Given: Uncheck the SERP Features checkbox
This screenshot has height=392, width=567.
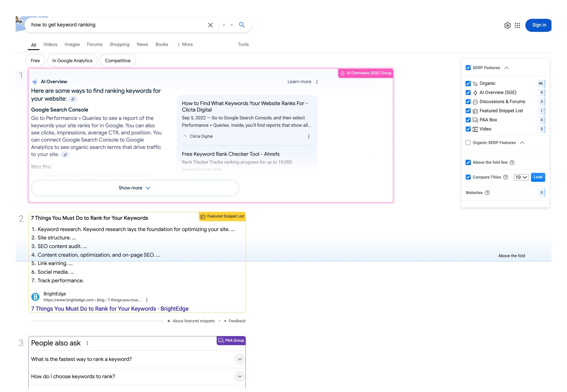Looking at the screenshot, I should [468, 68].
